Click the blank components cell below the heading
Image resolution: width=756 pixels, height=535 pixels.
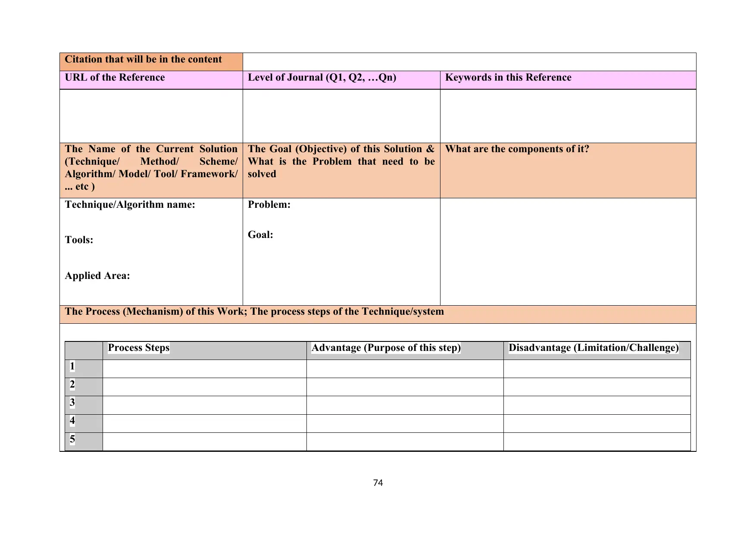coord(568,252)
